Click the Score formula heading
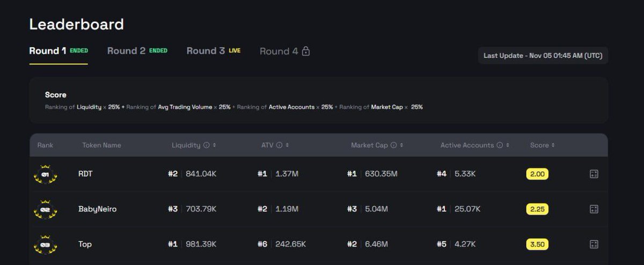644x265 pixels. (56, 95)
